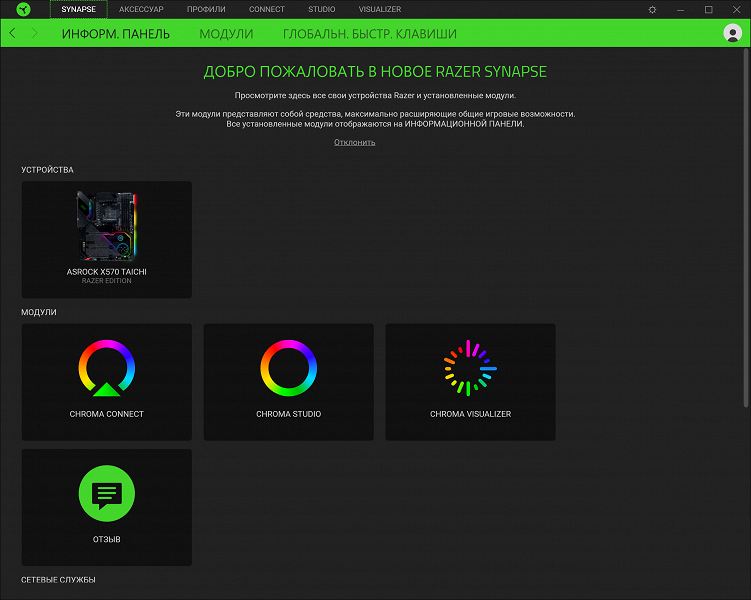This screenshot has width=751, height=600.
Task: Click the vertical scrollbar
Action: [x=746, y=228]
